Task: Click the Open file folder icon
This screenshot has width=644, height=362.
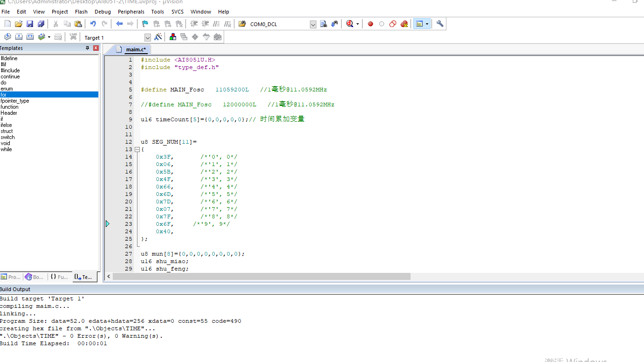Action: (x=19, y=24)
